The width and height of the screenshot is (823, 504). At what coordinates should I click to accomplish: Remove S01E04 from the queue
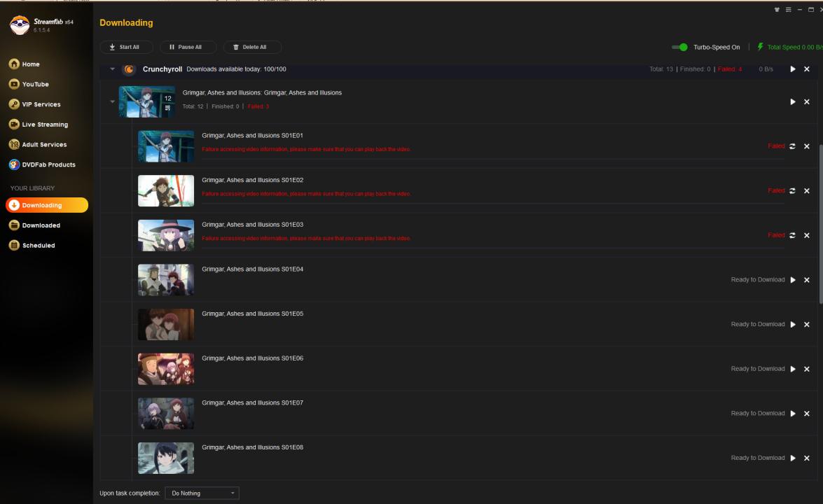(807, 280)
